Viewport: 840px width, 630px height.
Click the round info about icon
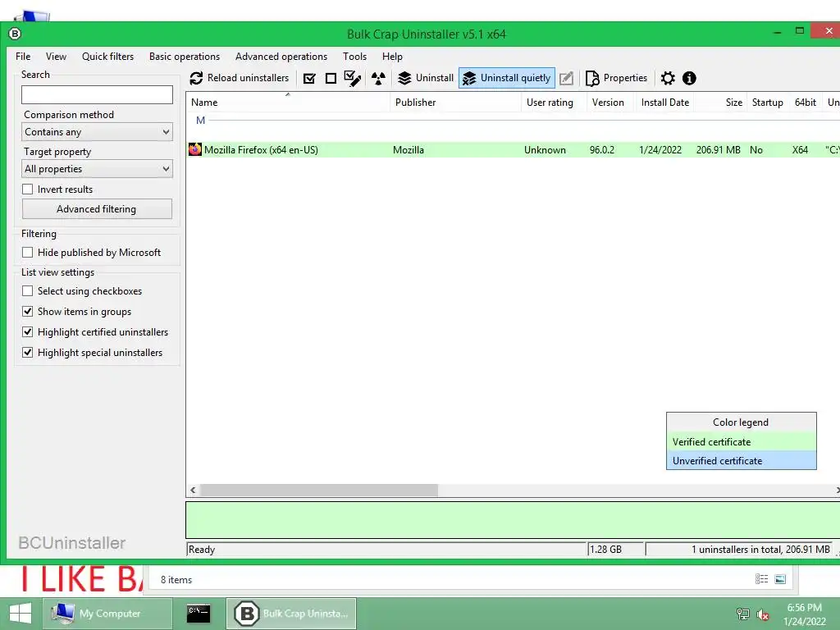click(x=689, y=78)
